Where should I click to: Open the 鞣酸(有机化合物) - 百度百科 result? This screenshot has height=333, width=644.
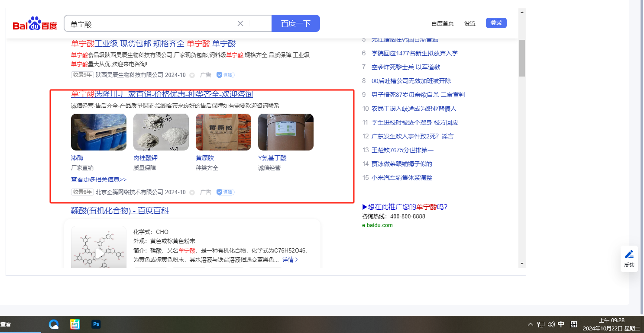(120, 211)
